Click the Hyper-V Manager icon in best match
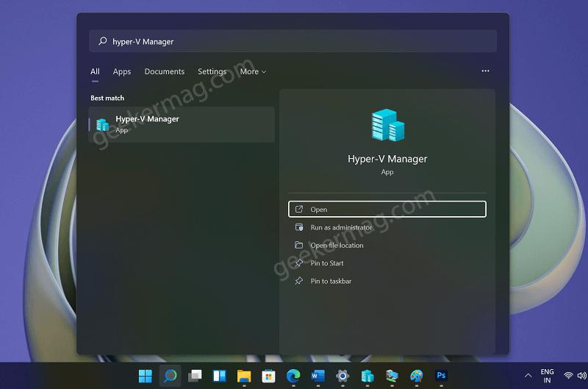588x389 pixels. click(102, 124)
